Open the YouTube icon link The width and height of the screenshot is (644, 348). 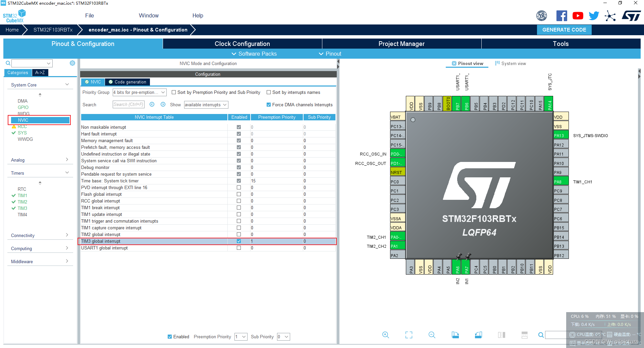pos(578,16)
